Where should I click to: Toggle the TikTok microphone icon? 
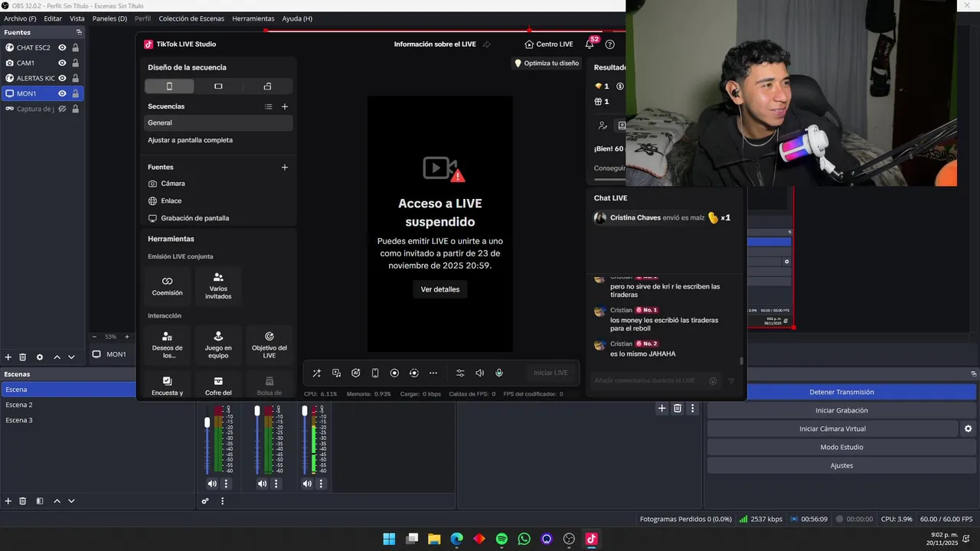(499, 373)
